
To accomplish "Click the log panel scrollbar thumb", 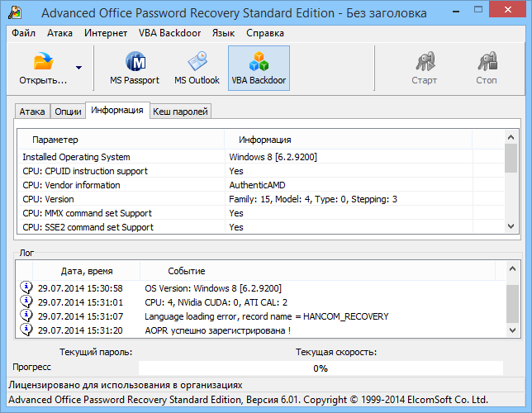I will click(512, 304).
